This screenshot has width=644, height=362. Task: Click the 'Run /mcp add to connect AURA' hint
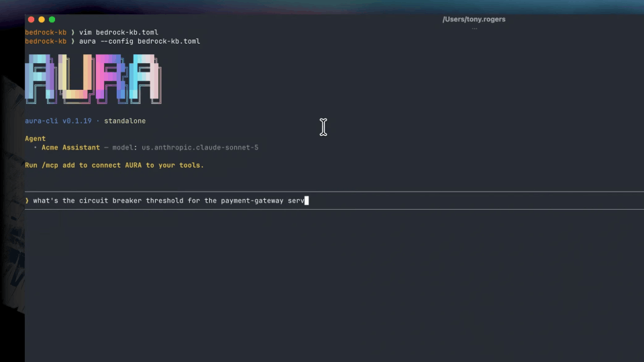click(115, 166)
